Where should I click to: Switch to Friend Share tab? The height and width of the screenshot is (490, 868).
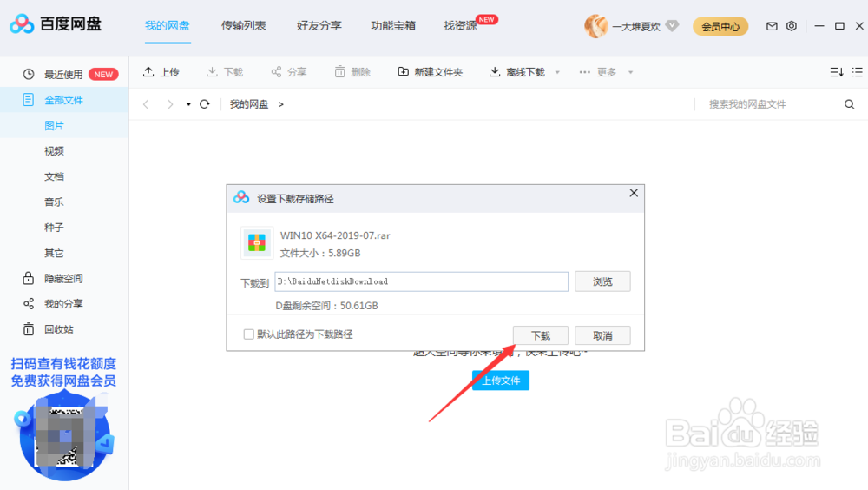tap(319, 25)
